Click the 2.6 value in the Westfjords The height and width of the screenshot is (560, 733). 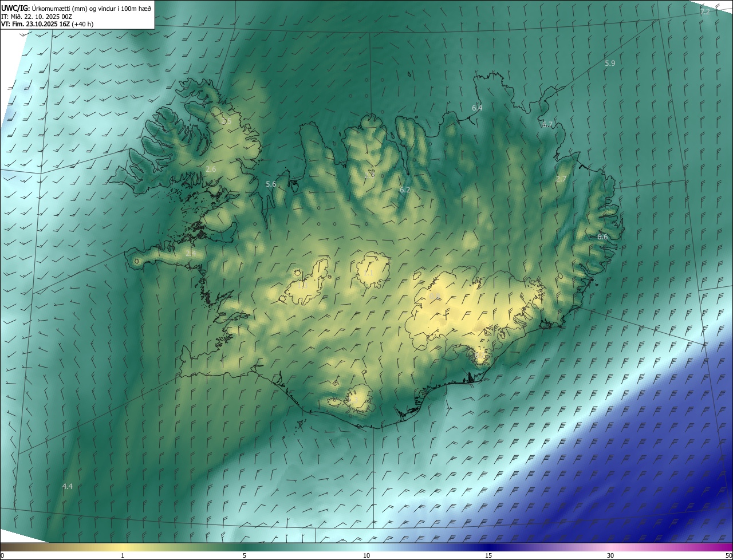[211, 169]
